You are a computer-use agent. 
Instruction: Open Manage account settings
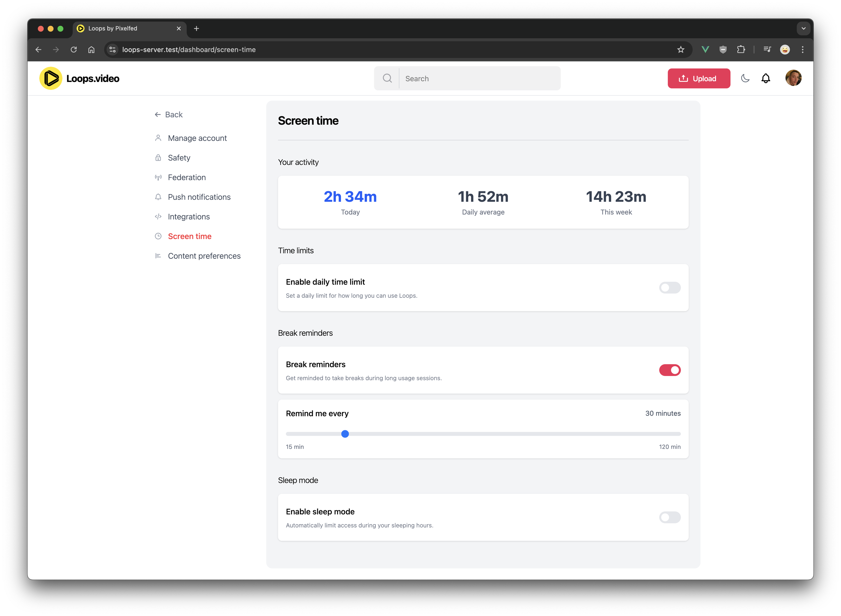coord(197,138)
